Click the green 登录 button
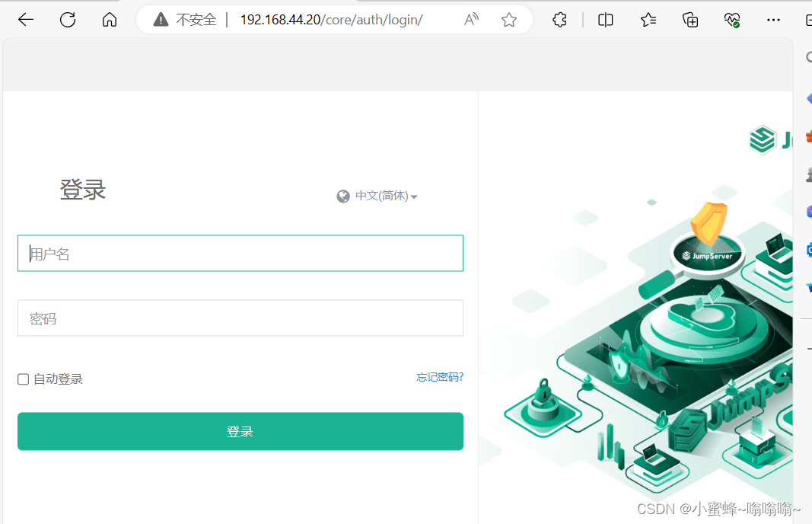This screenshot has width=812, height=524. (x=240, y=431)
